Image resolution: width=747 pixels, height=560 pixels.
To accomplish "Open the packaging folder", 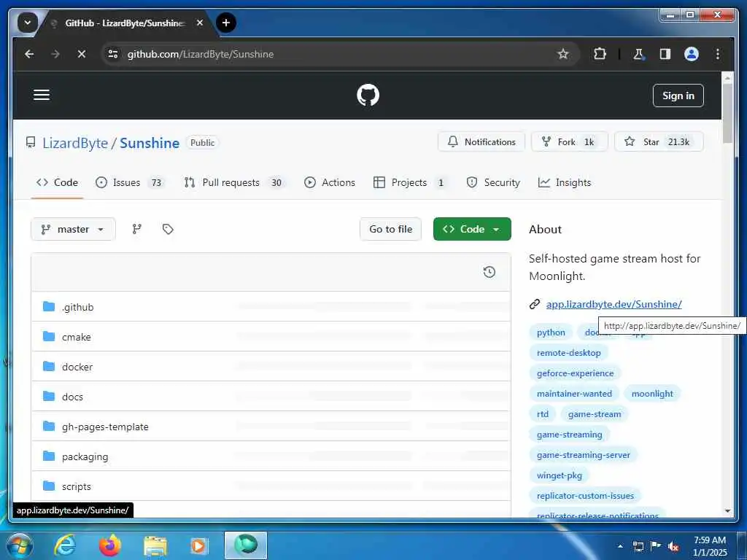I will [x=85, y=456].
